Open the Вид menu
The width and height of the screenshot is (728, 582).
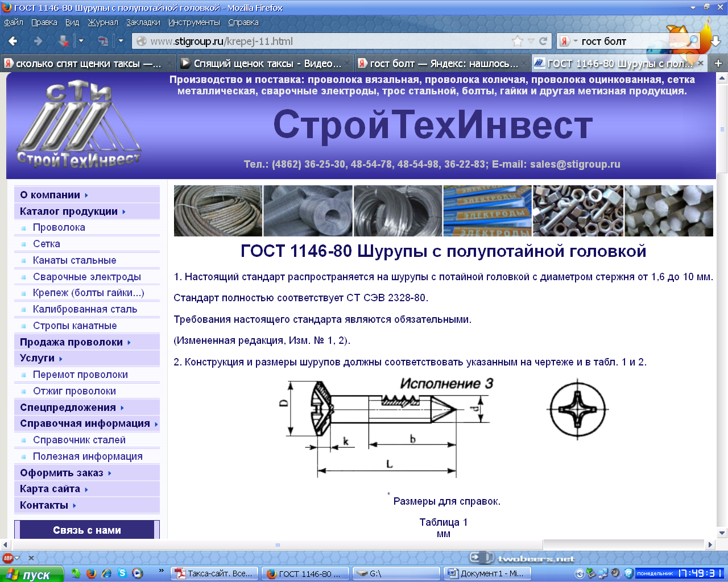(x=72, y=22)
